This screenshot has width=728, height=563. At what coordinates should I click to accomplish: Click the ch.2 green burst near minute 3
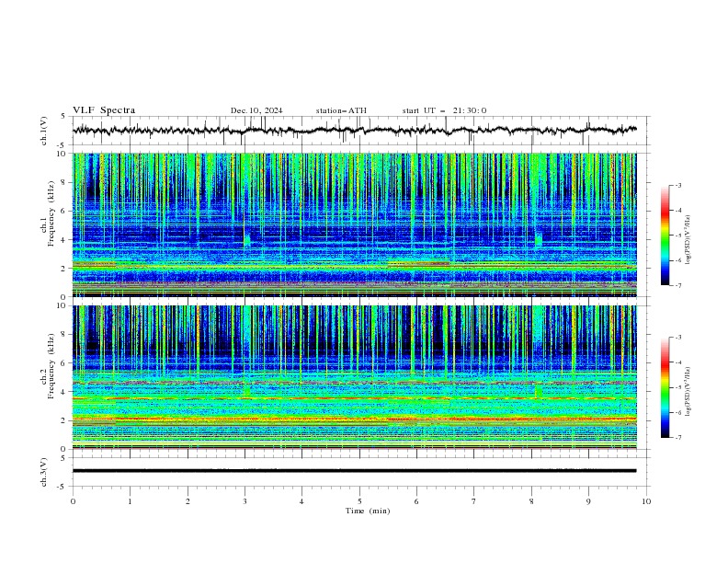247,391
